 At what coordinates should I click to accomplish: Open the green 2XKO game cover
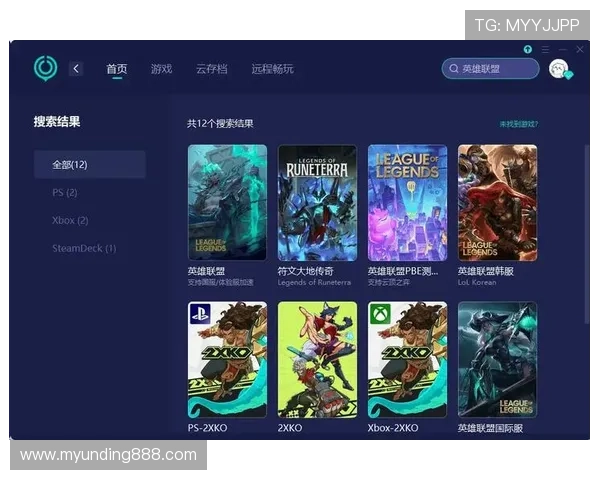coord(317,359)
